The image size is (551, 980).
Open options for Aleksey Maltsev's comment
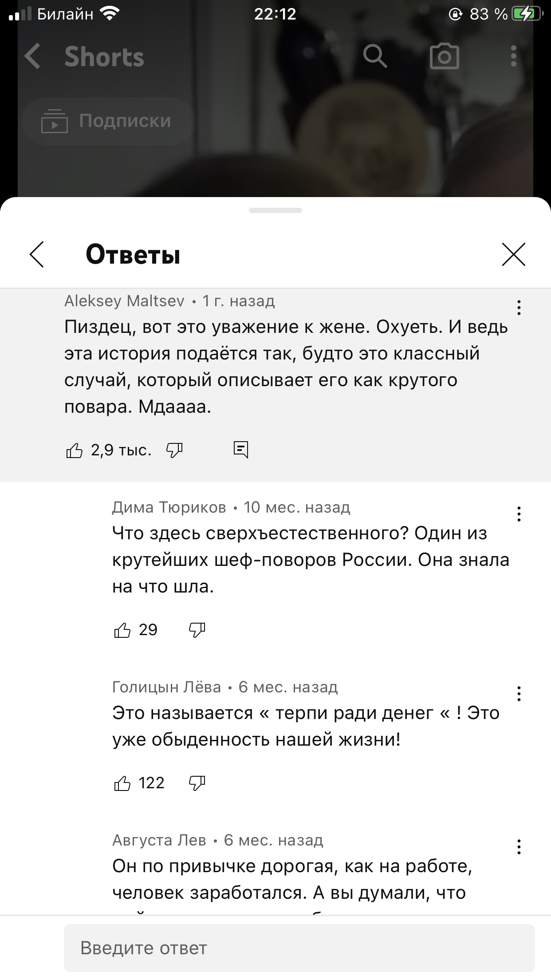pyautogui.click(x=519, y=308)
